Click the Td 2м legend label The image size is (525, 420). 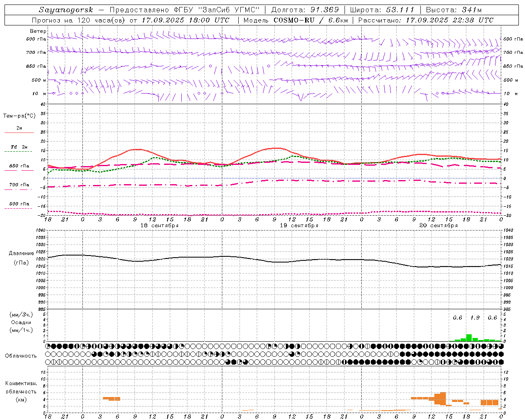pyautogui.click(x=19, y=147)
